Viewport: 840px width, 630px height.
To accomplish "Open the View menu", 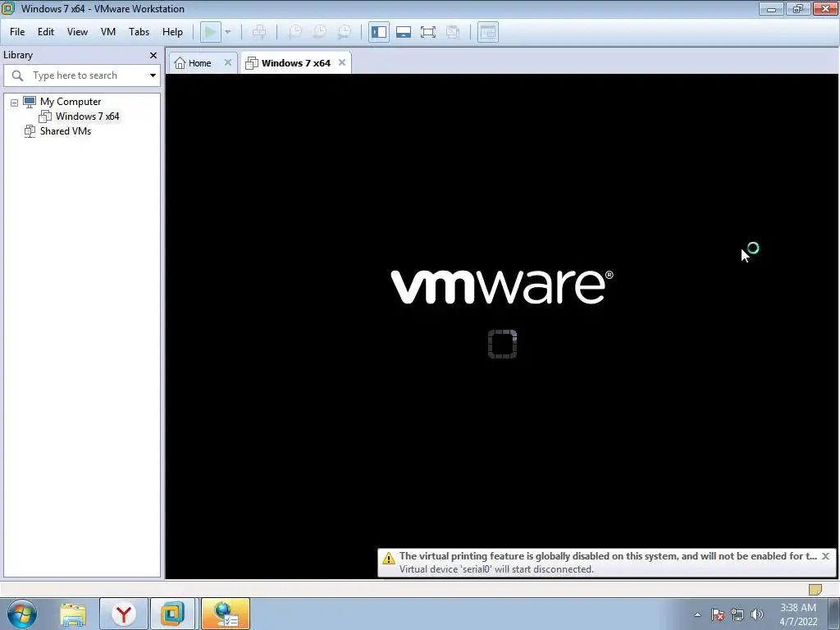I will (x=77, y=32).
